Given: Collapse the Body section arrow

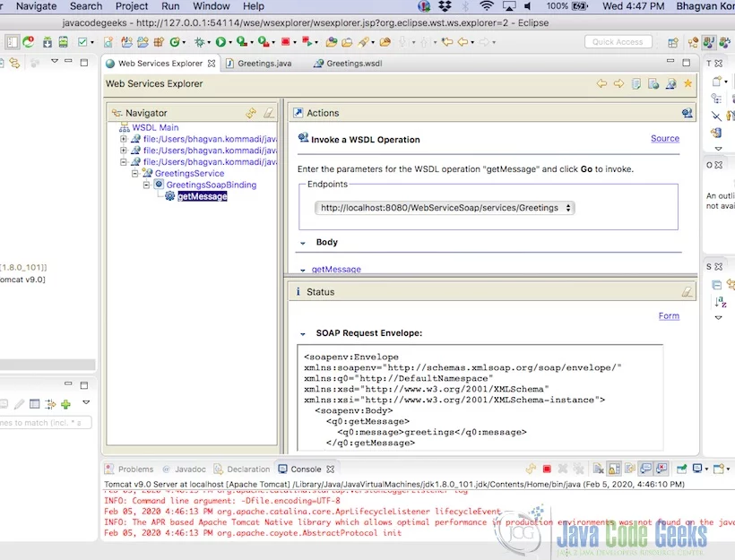Looking at the screenshot, I should point(303,243).
